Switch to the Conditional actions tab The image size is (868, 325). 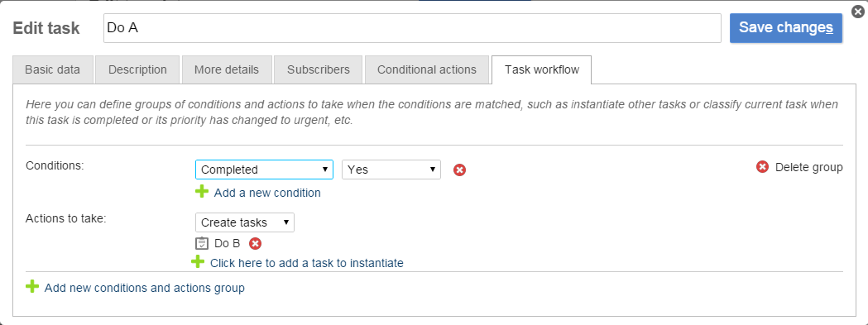coord(427,69)
